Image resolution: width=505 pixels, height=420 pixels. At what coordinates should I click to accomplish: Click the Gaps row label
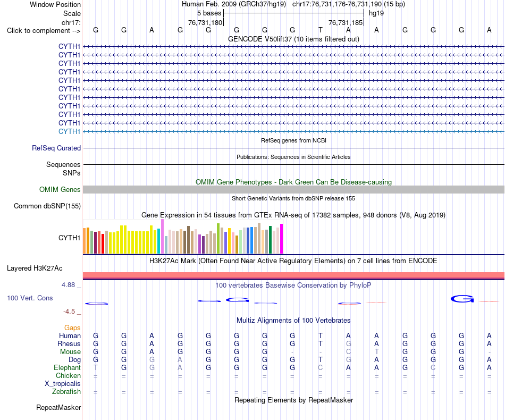(72, 327)
